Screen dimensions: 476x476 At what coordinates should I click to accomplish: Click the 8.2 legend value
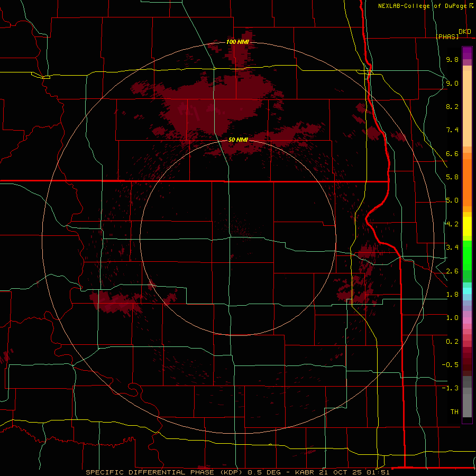coord(452,106)
